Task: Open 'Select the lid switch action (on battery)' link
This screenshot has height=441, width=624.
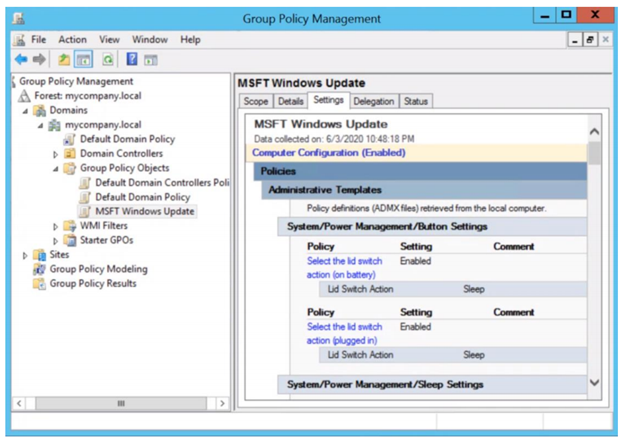Action: 344,268
